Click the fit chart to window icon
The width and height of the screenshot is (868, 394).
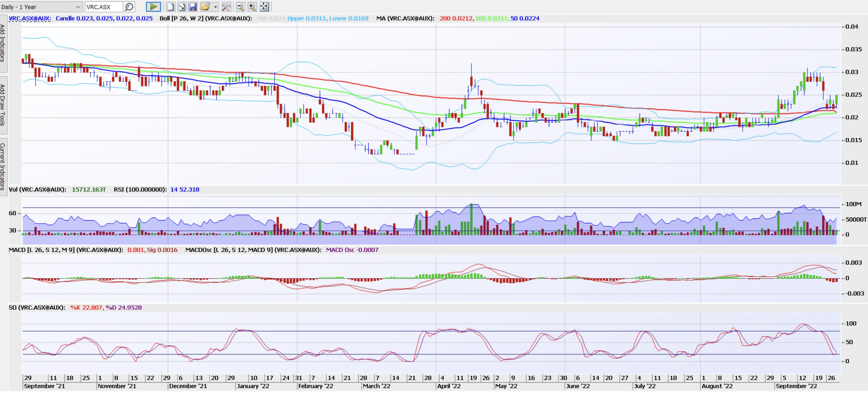[x=264, y=7]
